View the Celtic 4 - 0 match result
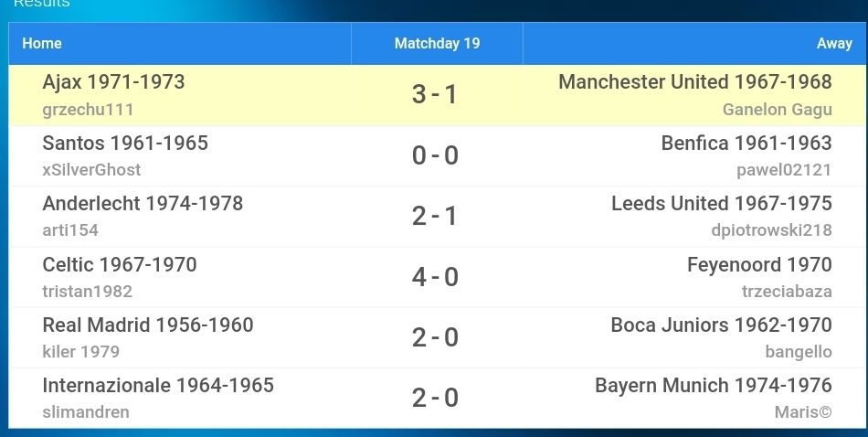This screenshot has height=437, width=868. pyautogui.click(x=435, y=277)
